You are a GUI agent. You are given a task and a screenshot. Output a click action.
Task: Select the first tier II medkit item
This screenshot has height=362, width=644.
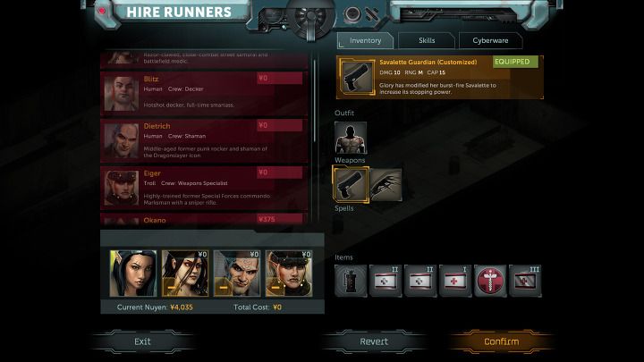tap(386, 281)
